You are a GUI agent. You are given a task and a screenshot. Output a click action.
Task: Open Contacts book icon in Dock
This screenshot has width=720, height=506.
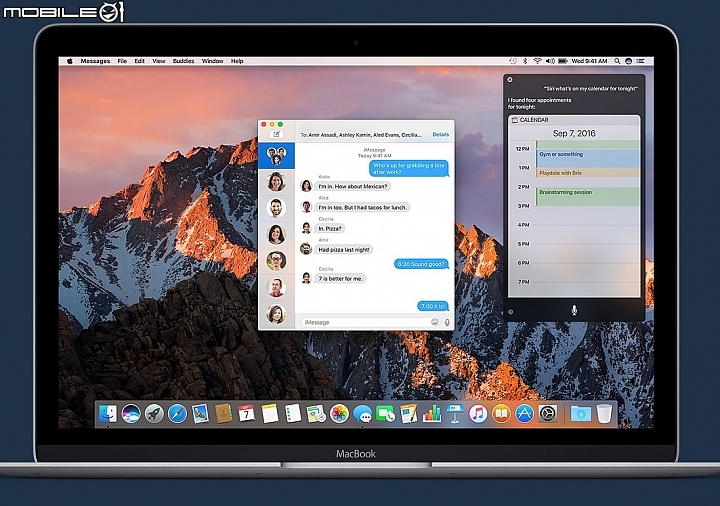(x=224, y=414)
